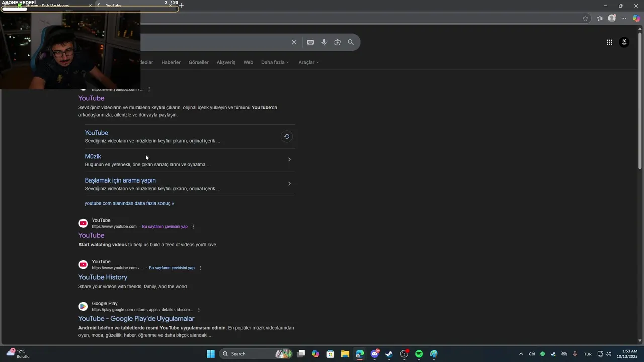
Task: Open the Müzik sitelink
Action: [93, 156]
